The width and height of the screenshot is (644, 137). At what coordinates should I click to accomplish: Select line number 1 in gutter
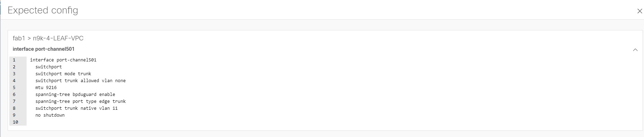[x=14, y=60]
